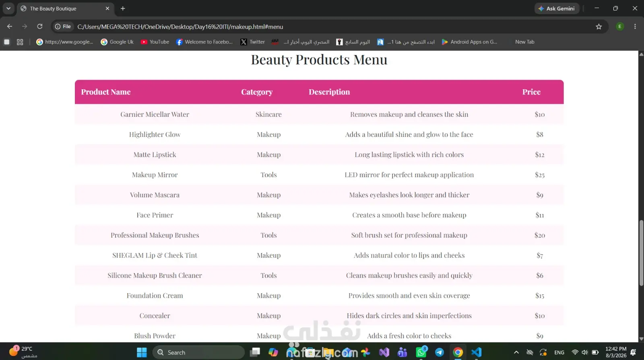Click Silicone Makeup Brush Cleaner cell
This screenshot has width=644, height=360.
coord(155,275)
